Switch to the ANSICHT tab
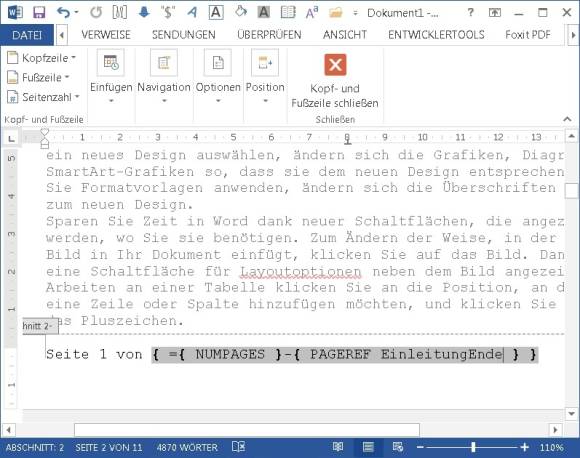The image size is (580, 458). [x=344, y=35]
